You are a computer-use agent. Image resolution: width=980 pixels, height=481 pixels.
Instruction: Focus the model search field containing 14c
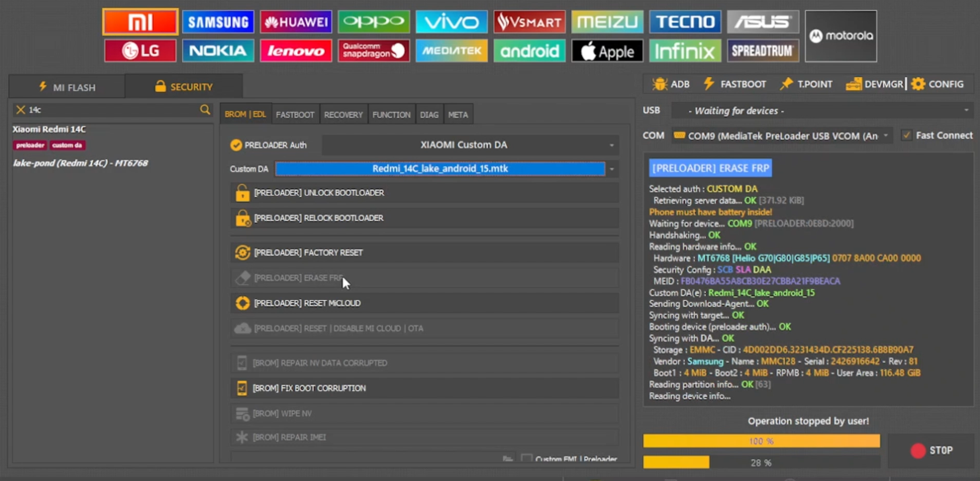coord(113,110)
